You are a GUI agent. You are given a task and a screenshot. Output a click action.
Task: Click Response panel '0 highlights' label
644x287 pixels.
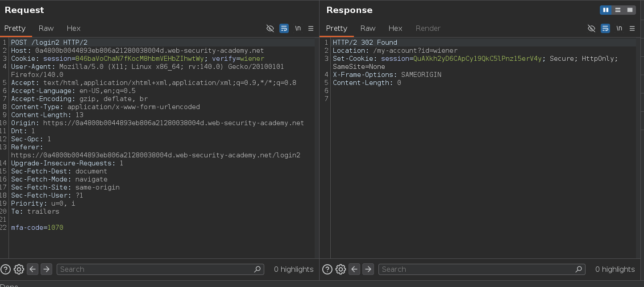(615, 269)
